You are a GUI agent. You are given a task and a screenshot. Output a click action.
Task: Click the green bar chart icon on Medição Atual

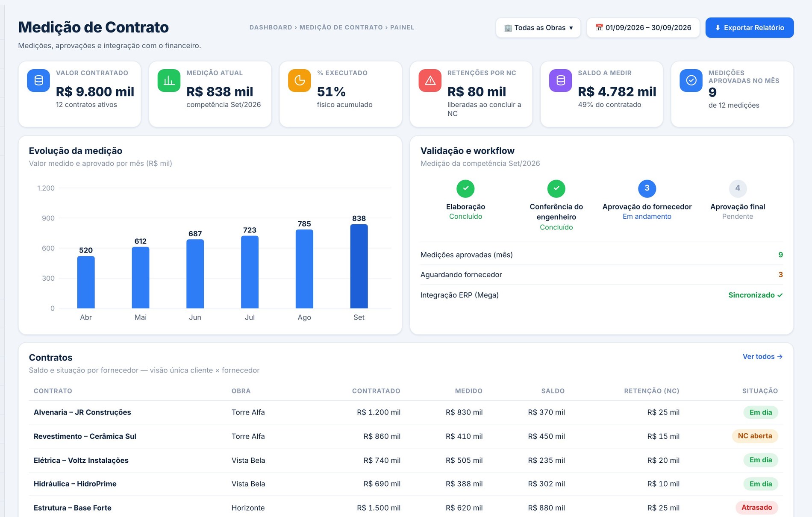169,80
